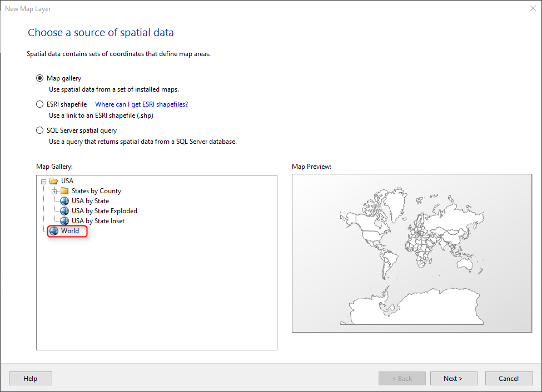The image size is (542, 392).
Task: Click the world Map Preview image
Action: click(412, 253)
